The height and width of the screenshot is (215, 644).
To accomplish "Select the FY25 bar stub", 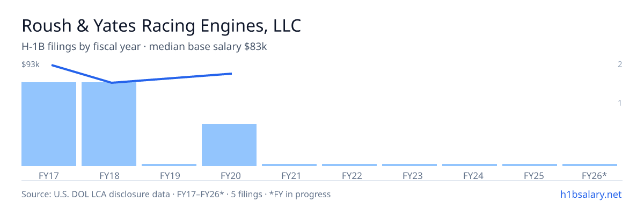I will coord(530,165).
